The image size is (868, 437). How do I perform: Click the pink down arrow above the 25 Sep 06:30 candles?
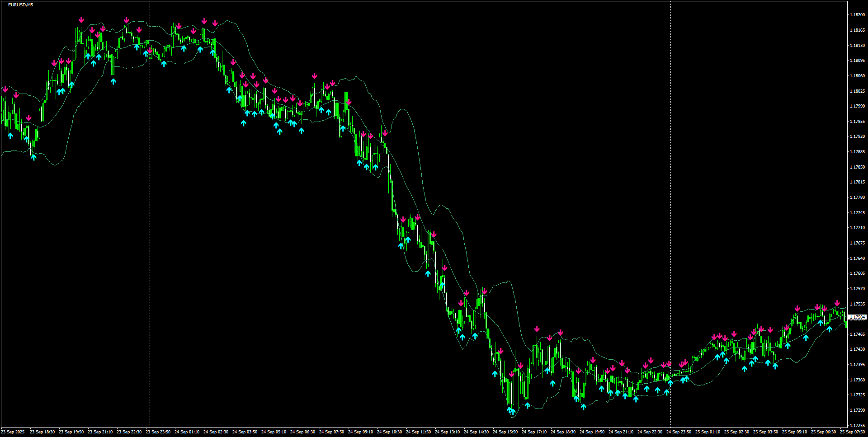click(x=824, y=308)
